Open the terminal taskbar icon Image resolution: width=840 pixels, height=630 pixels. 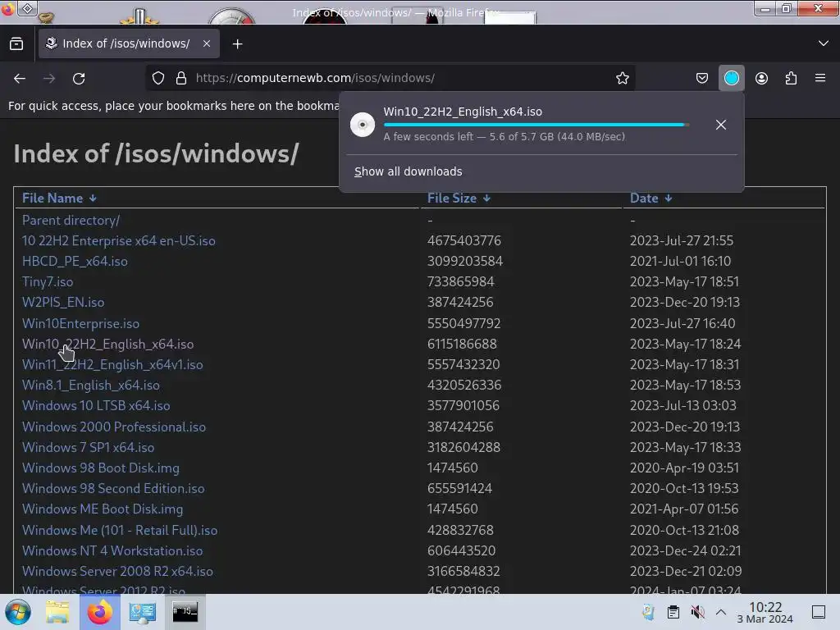pos(185,612)
